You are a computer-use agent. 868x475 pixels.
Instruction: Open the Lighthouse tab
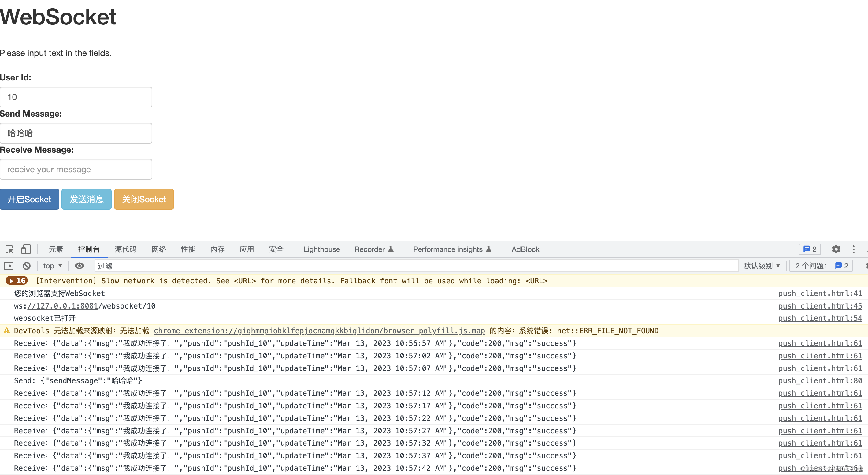pyautogui.click(x=322, y=249)
